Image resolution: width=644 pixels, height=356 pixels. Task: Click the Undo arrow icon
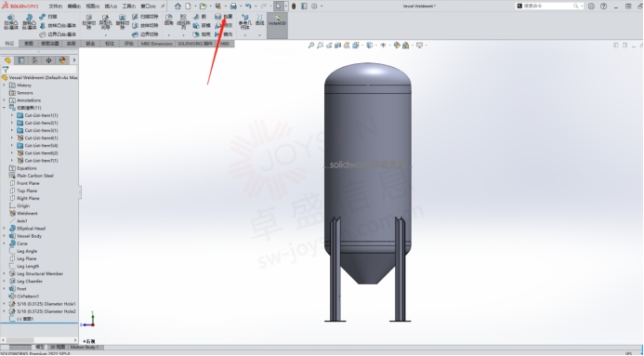[x=248, y=7]
